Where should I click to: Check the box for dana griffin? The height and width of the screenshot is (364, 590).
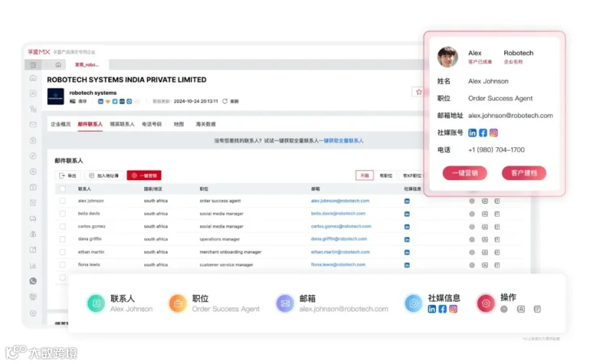(62, 240)
